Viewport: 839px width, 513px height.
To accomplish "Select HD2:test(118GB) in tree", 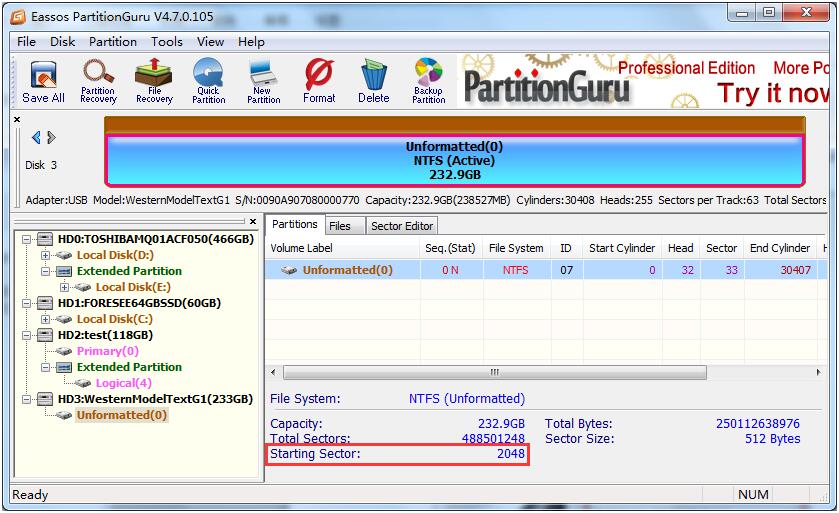I will [105, 335].
